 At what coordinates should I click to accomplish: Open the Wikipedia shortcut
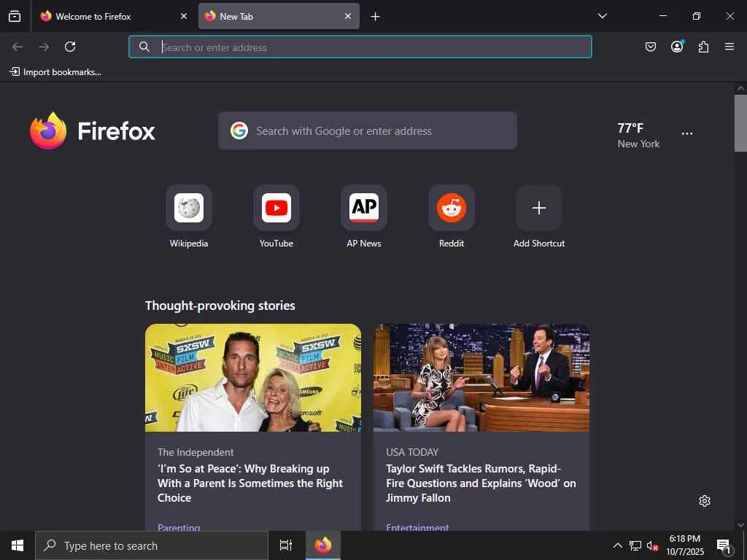click(189, 217)
